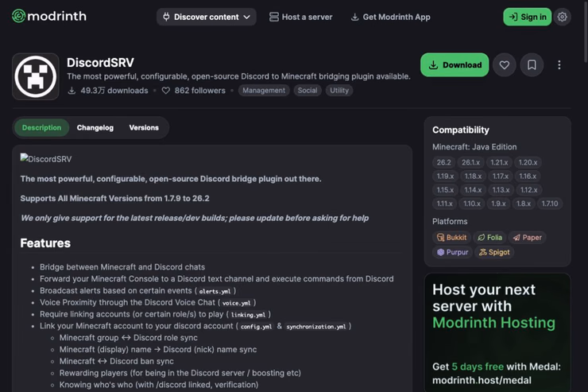
Task: Open the Modrinth Hosting promo banner
Action: [x=497, y=332]
